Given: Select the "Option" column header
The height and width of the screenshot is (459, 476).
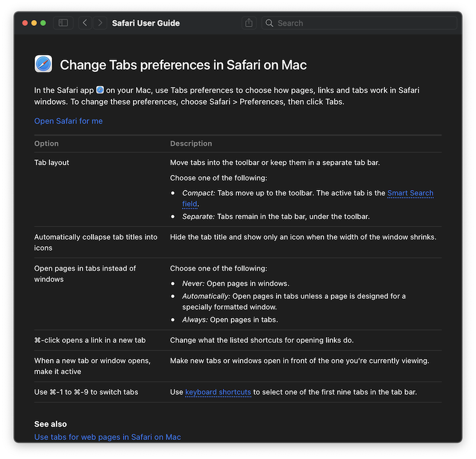Looking at the screenshot, I should pyautogui.click(x=46, y=144).
